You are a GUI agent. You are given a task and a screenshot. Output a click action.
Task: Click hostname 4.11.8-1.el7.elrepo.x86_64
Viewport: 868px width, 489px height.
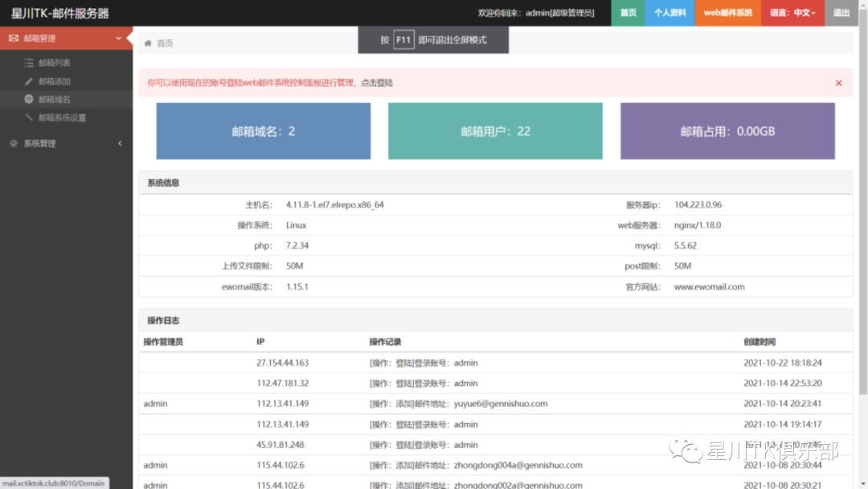point(335,205)
